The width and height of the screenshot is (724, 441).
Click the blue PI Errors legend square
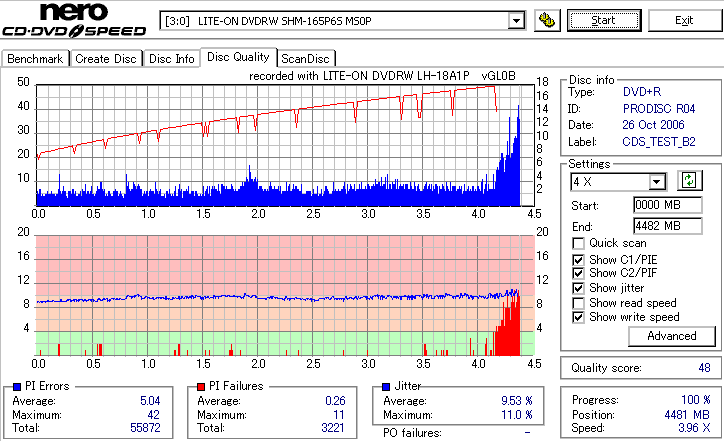[x=17, y=387]
